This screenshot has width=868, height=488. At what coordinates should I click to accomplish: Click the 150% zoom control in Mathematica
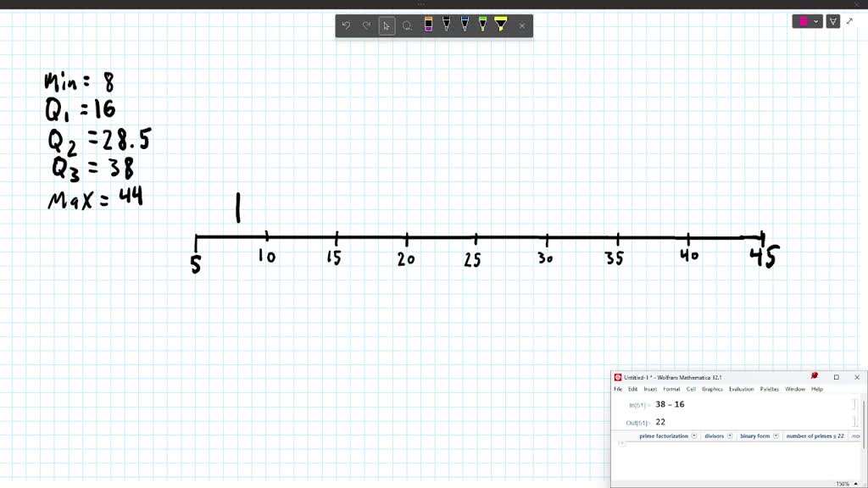coord(843,482)
